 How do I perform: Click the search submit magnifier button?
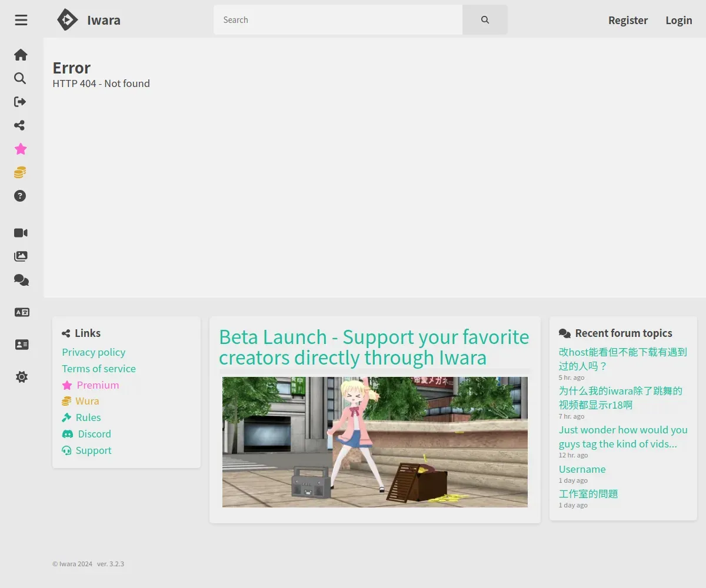[x=485, y=20]
